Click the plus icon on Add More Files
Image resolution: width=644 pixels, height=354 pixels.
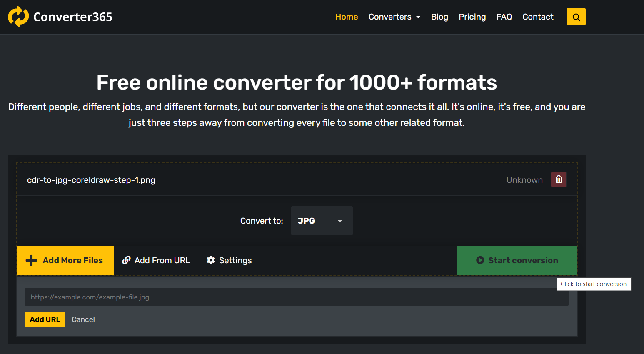31,260
